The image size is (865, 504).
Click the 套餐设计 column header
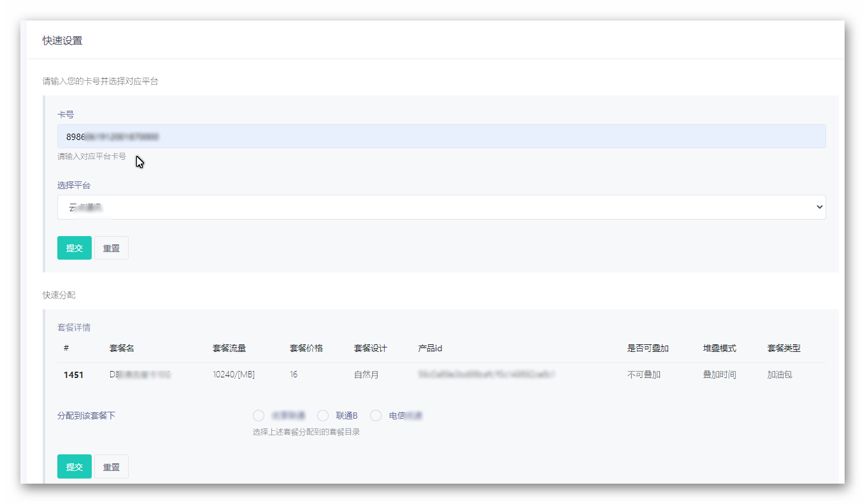click(x=371, y=348)
